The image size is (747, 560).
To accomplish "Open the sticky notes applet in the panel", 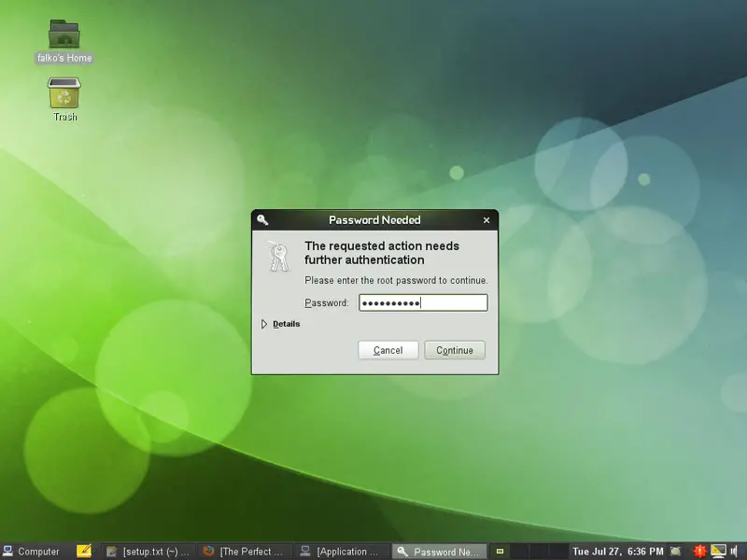I will click(84, 551).
